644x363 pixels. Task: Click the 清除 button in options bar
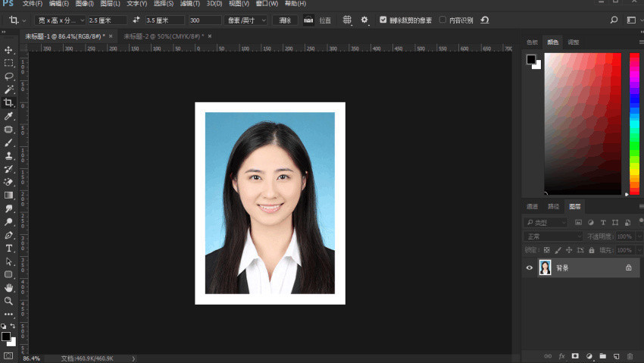285,20
